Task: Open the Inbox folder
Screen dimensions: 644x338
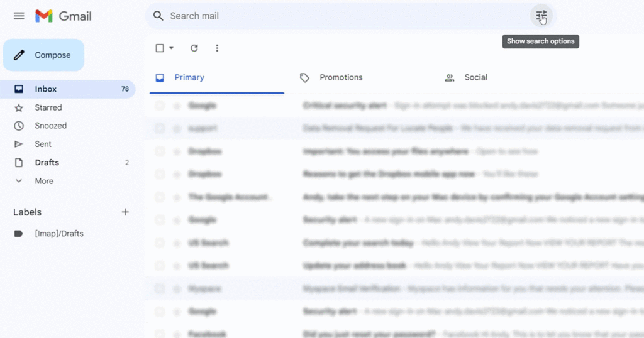Action: click(x=67, y=89)
